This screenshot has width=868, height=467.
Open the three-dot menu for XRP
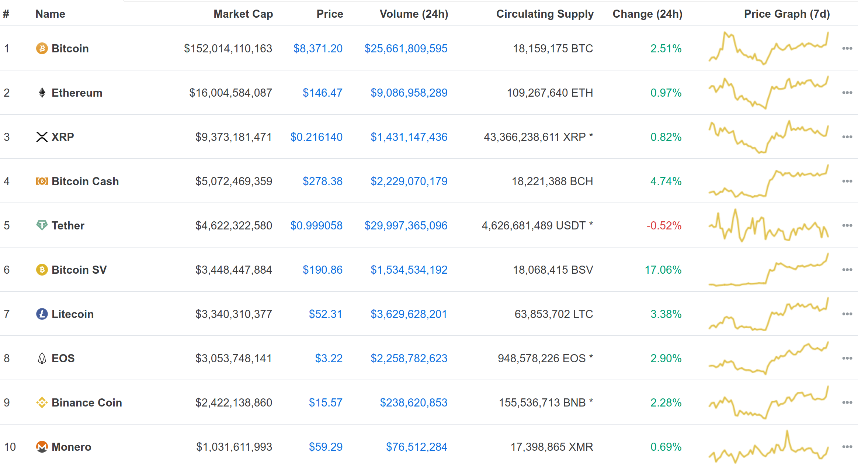[847, 137]
